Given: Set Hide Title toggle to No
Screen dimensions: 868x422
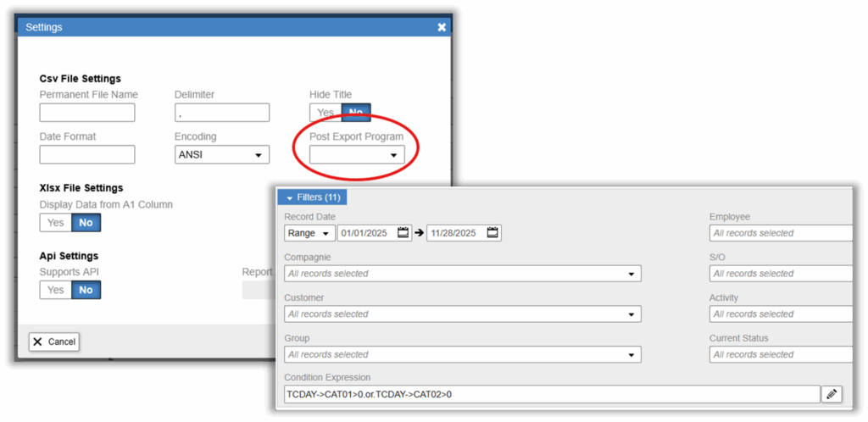Looking at the screenshot, I should tap(355, 113).
